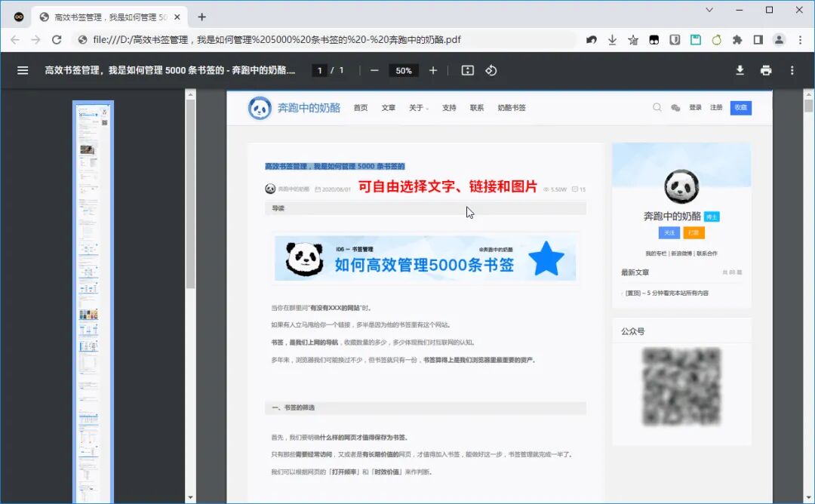The height and width of the screenshot is (504, 815).
Task: Open 联系 in the page navigation
Action: pos(477,108)
